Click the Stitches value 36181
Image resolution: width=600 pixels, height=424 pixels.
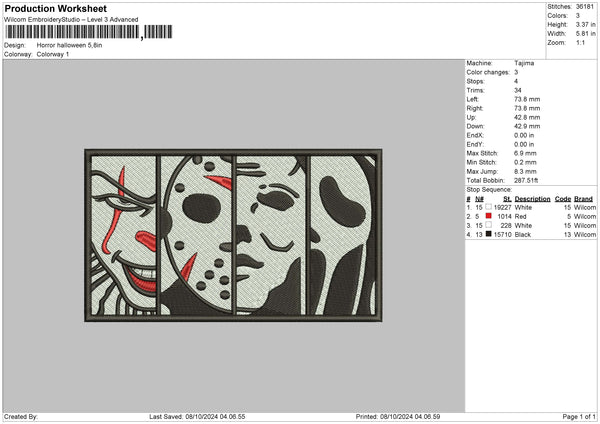(x=584, y=7)
